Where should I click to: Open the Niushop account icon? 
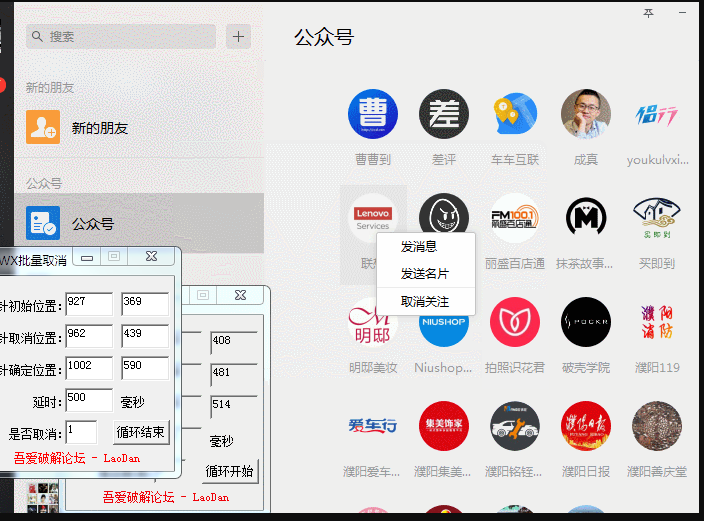tap(444, 322)
